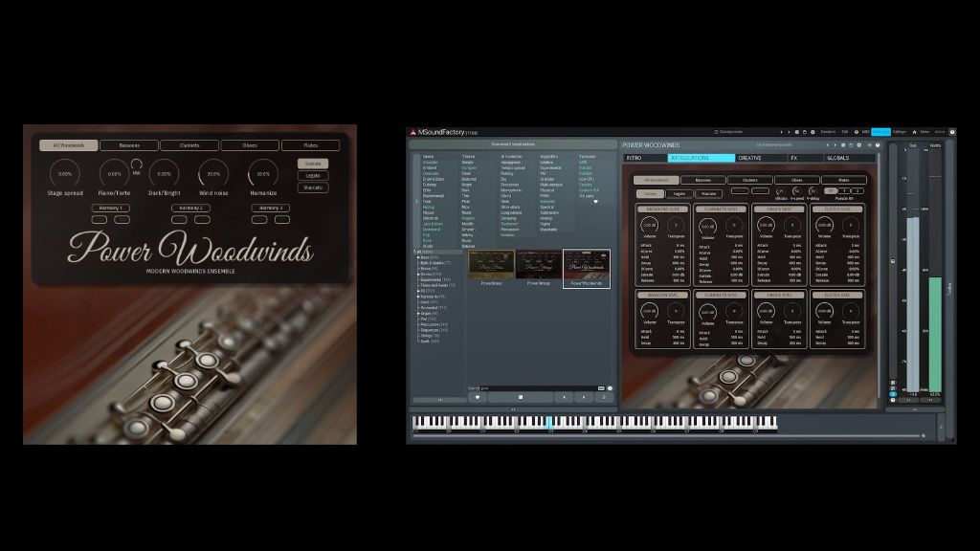Click the home icon in MSoundFactory toolbar
The width and height of the screenshot is (980, 551).
point(914,132)
